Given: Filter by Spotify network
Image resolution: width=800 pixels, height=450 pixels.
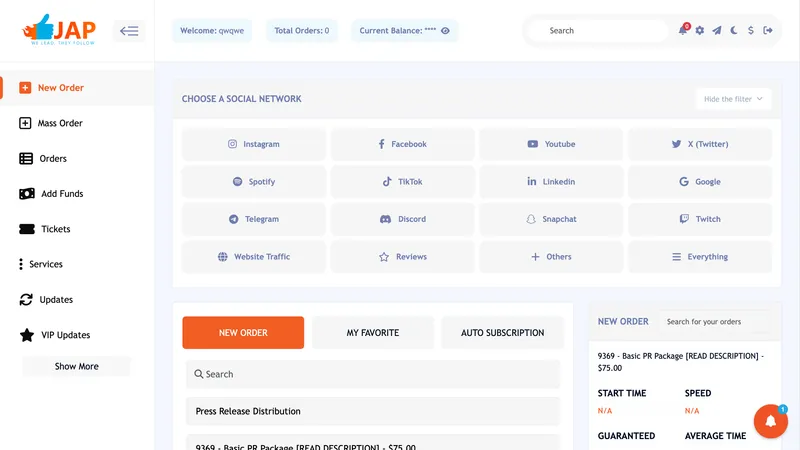Looking at the screenshot, I should pos(254,182).
